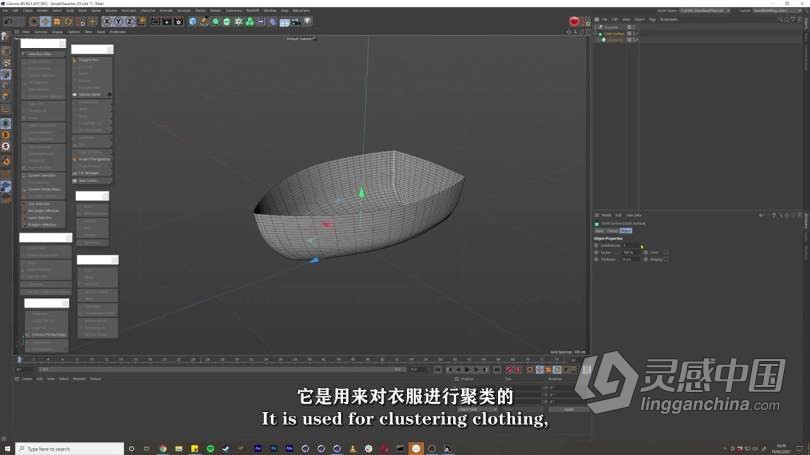
Task: Click Render to Picture Viewer icon
Action: pyautogui.click(x=167, y=22)
